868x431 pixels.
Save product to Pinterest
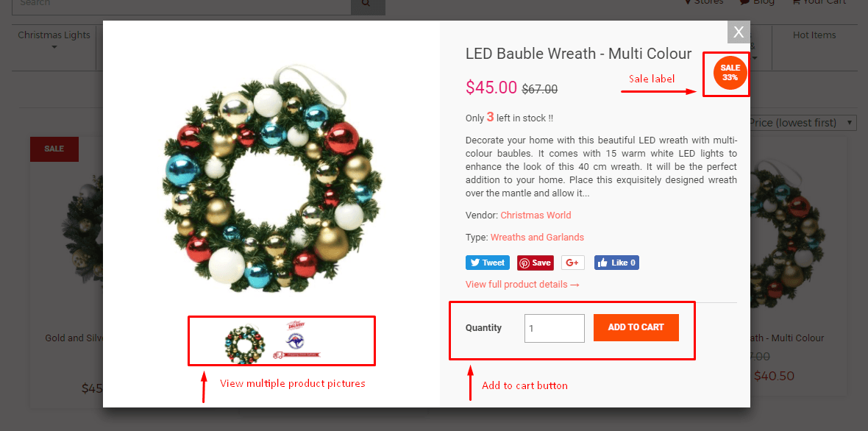pos(536,263)
